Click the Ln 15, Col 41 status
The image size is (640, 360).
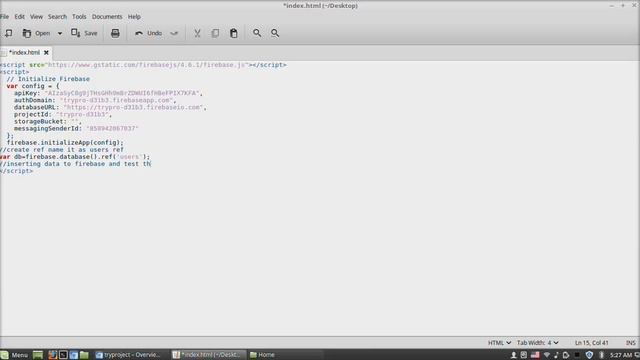pos(591,343)
